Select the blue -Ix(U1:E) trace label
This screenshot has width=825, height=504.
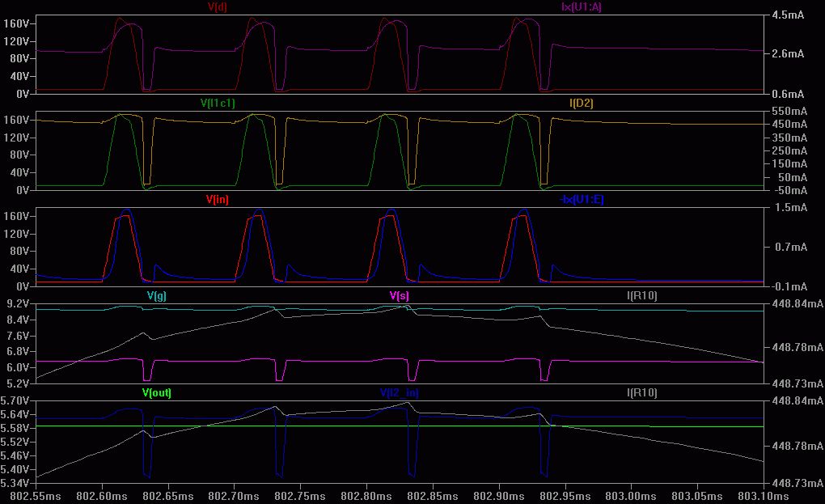tap(582, 199)
